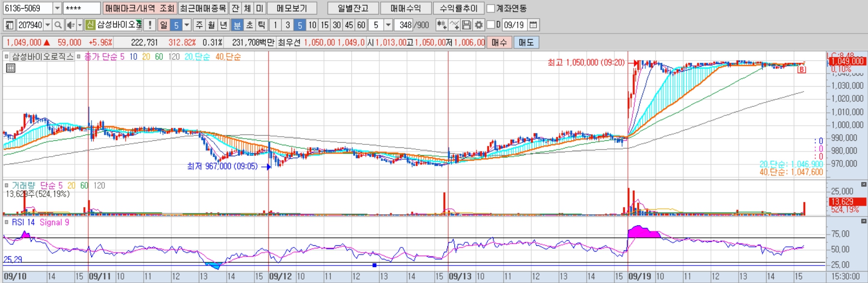Search for a stock with the magnifier icon
This screenshot has width=868, height=283.
point(58,25)
